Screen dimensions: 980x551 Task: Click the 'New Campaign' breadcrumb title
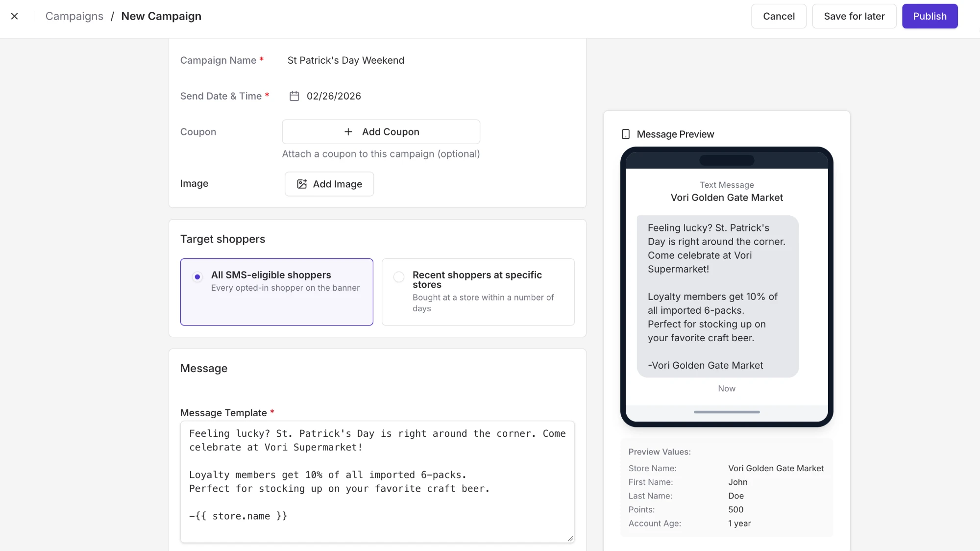tap(161, 16)
